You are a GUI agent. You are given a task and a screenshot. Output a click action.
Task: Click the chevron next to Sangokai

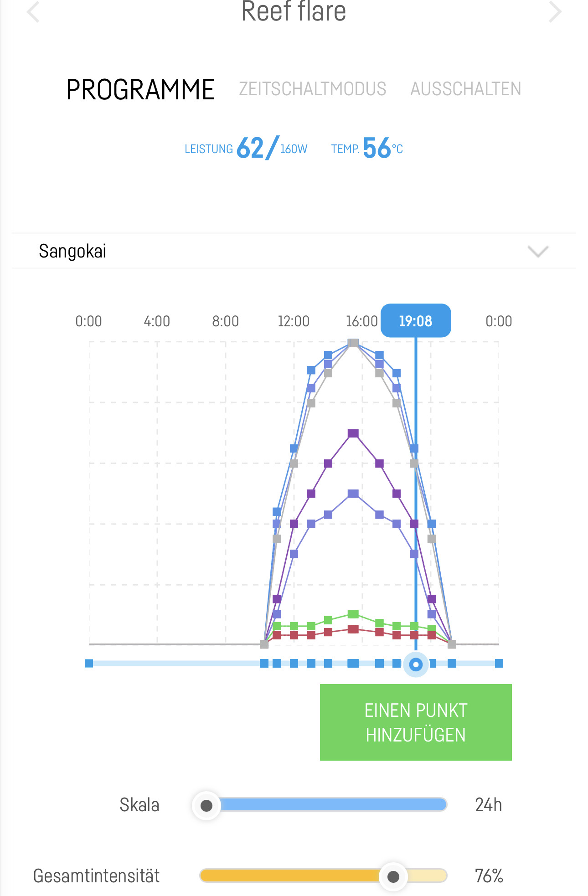coord(537,251)
